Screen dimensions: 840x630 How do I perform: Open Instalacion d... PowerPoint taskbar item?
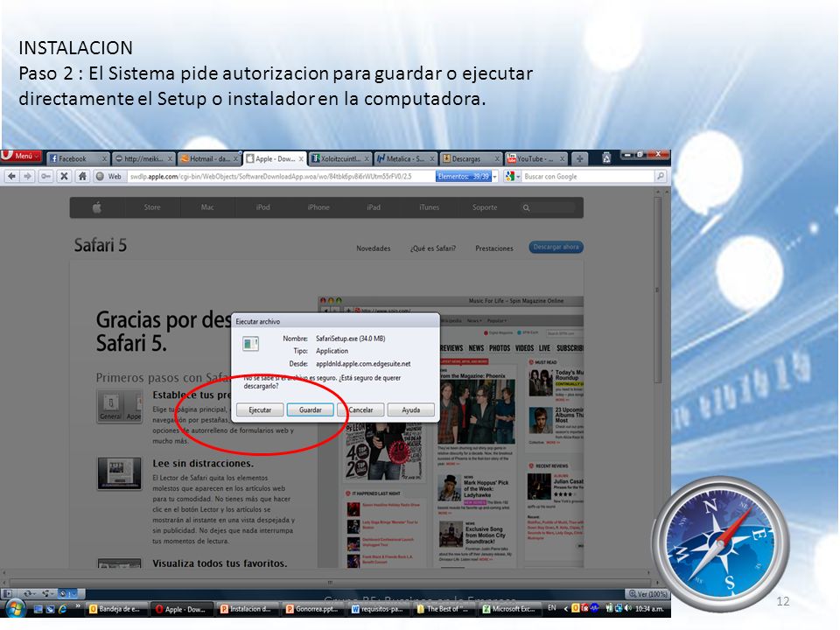pyautogui.click(x=248, y=609)
